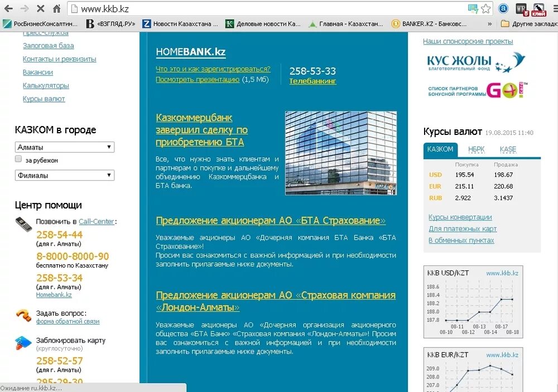Screen dimensions: 558x392
Task: Open the blue 'a' extension icon
Action: (x=503, y=8)
